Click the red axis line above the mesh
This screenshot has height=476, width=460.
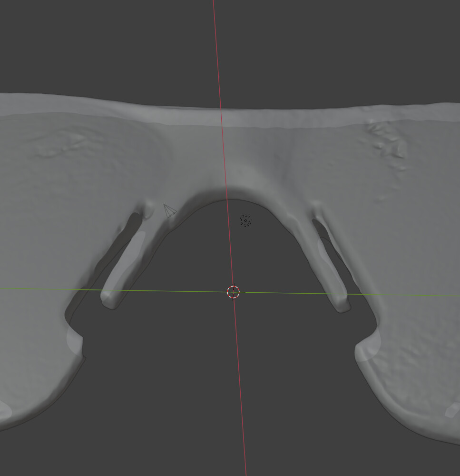(x=216, y=48)
